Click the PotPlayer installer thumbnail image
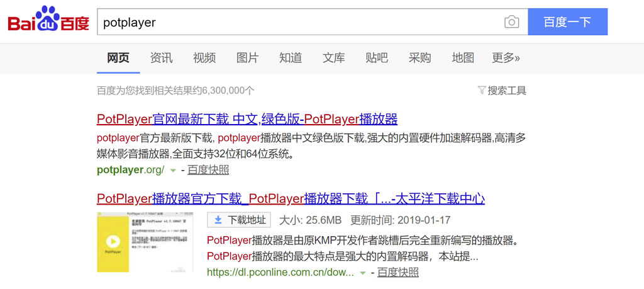Screen dimensions: 644x289 [145, 242]
